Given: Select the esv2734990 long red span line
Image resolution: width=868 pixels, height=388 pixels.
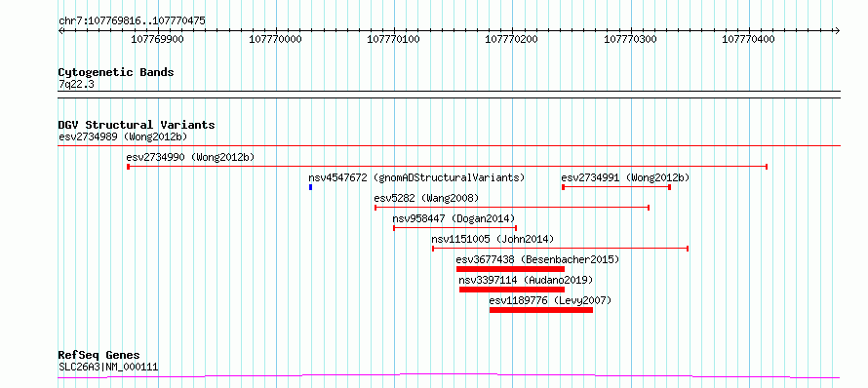Looking at the screenshot, I should coord(448,167).
